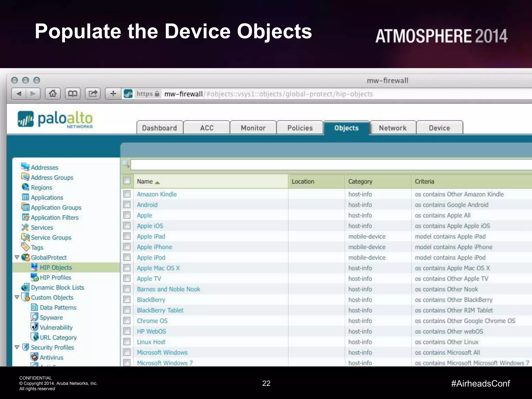
Task: Switch to the Dashboard tab
Action: 159,128
